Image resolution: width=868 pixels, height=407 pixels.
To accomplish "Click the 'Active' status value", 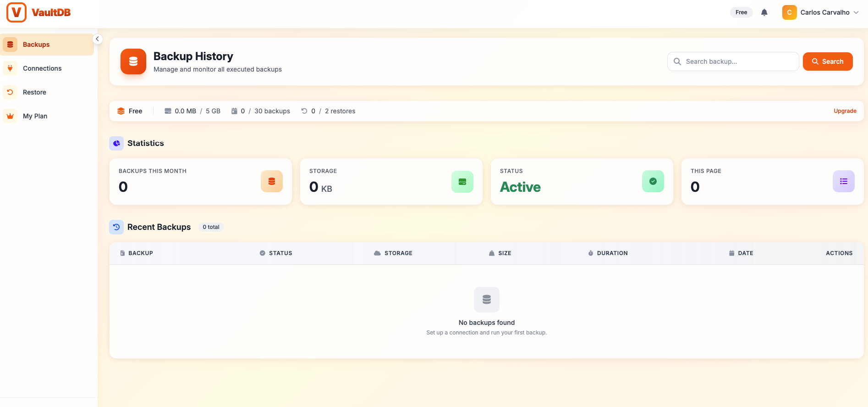I will pos(520,187).
